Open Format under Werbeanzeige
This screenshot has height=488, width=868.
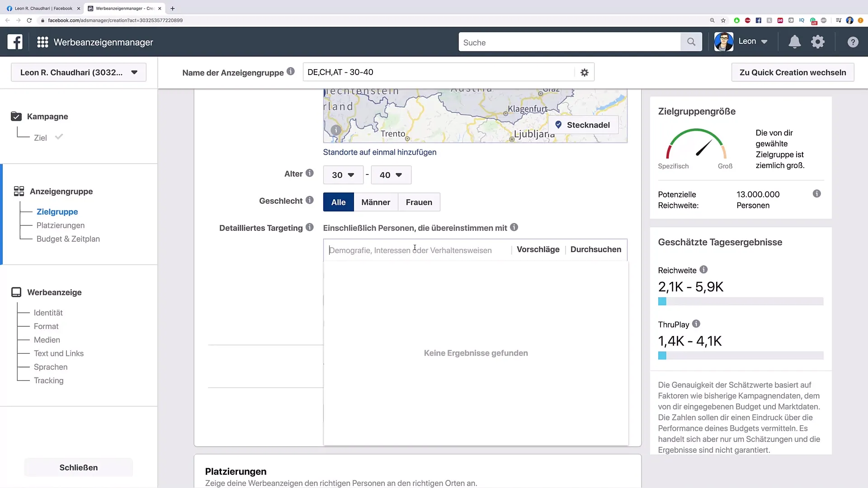point(46,326)
